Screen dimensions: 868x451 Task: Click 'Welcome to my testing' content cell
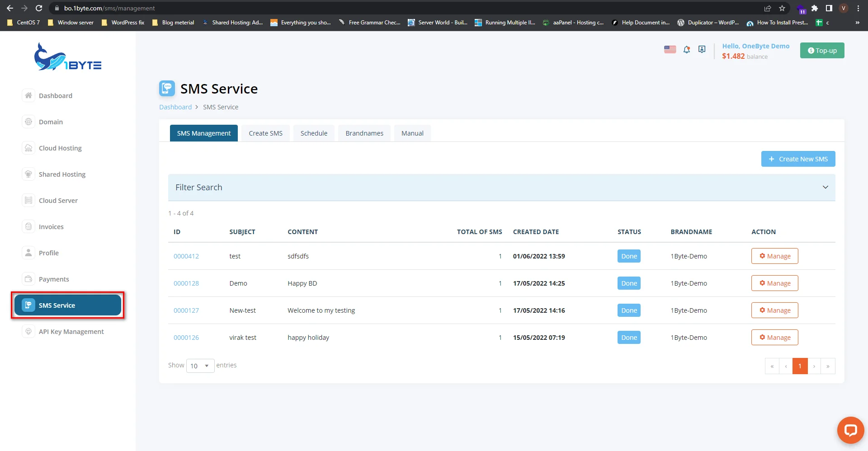tap(321, 310)
